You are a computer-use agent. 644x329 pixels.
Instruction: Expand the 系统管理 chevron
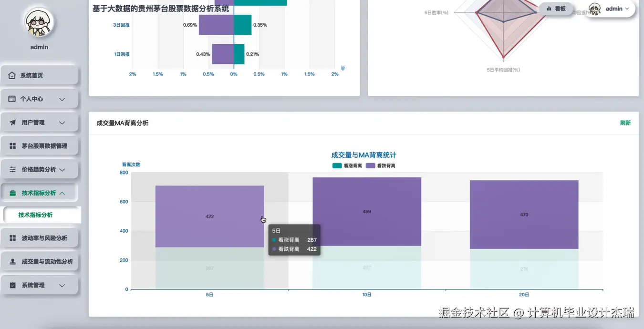point(62,285)
